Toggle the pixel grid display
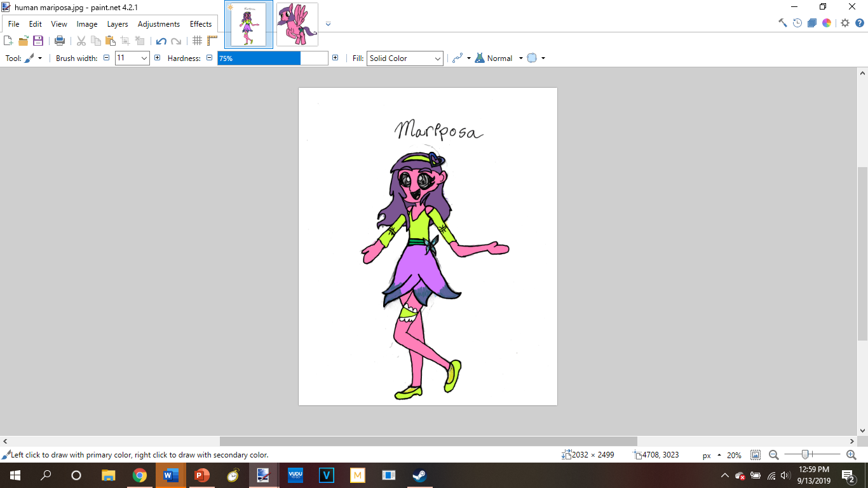The image size is (868, 488). click(197, 41)
